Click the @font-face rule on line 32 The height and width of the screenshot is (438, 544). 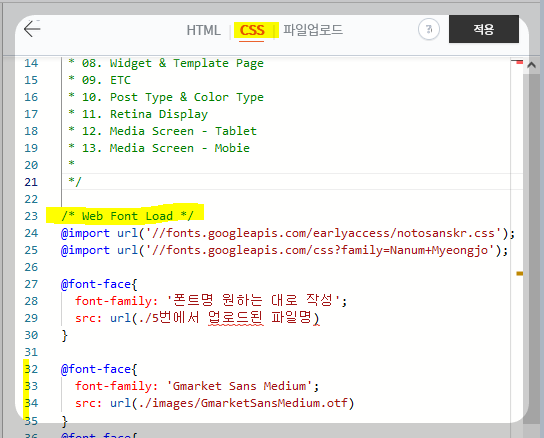pyautogui.click(x=99, y=369)
